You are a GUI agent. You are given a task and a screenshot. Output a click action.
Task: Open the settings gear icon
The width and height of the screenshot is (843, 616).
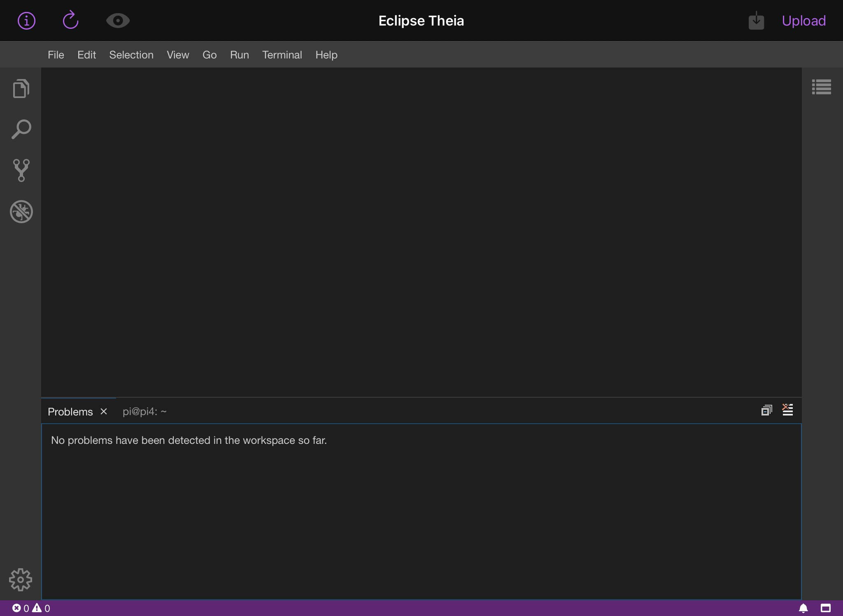[20, 580]
